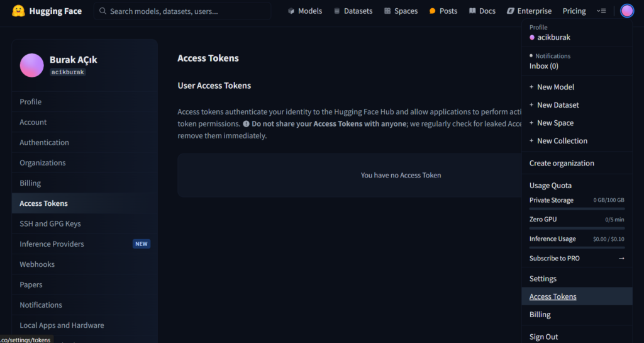Click the user avatar in the top bar

tap(627, 11)
